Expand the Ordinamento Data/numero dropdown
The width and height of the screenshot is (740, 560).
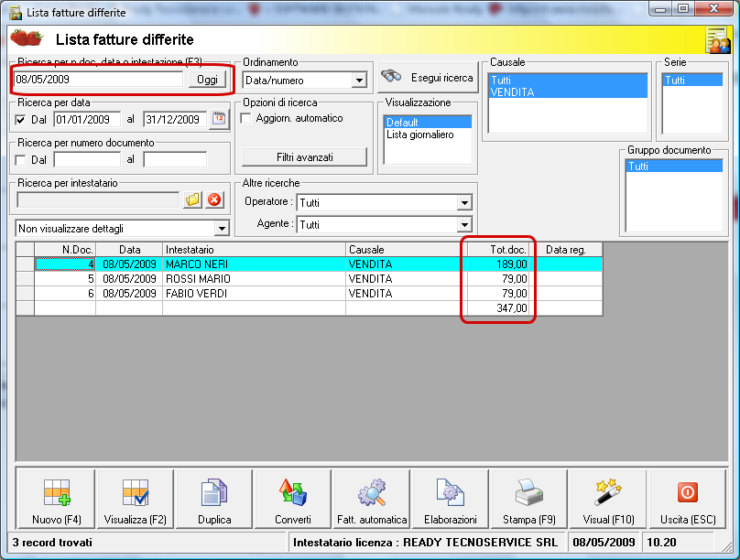[359, 81]
